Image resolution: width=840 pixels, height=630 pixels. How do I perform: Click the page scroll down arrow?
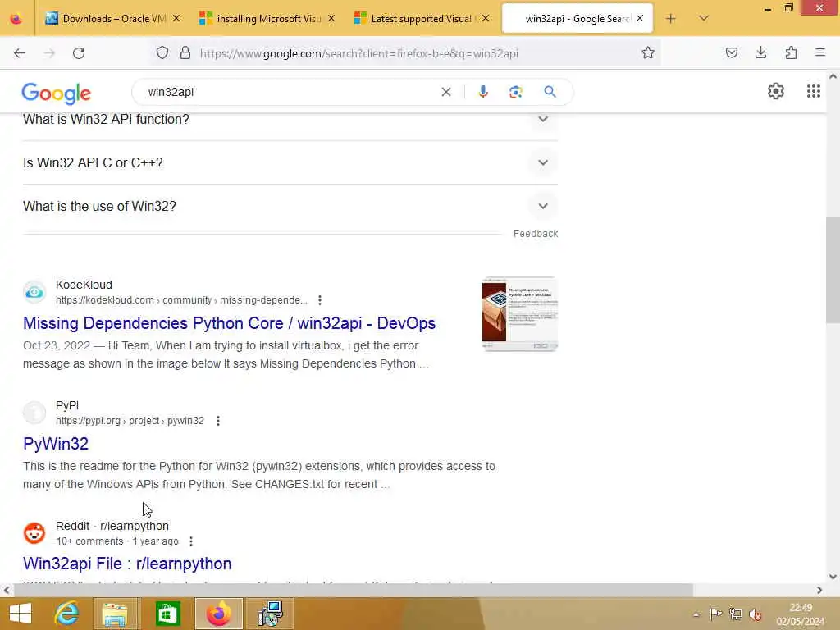[833, 577]
